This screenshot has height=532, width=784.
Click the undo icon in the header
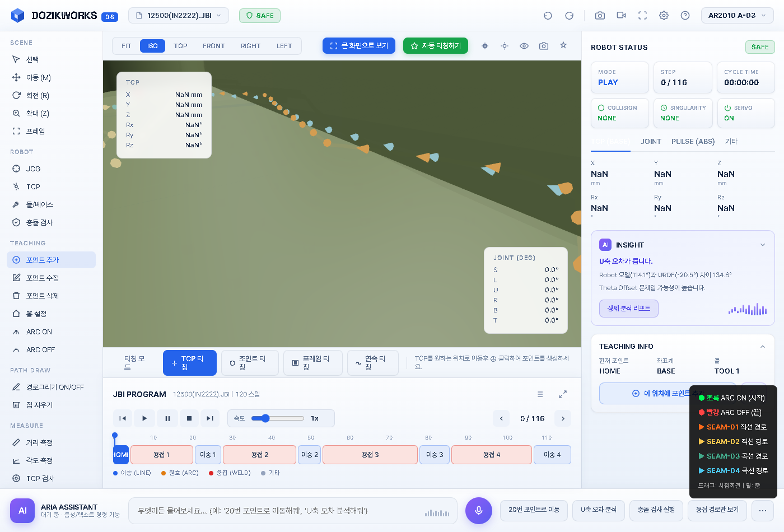548,16
